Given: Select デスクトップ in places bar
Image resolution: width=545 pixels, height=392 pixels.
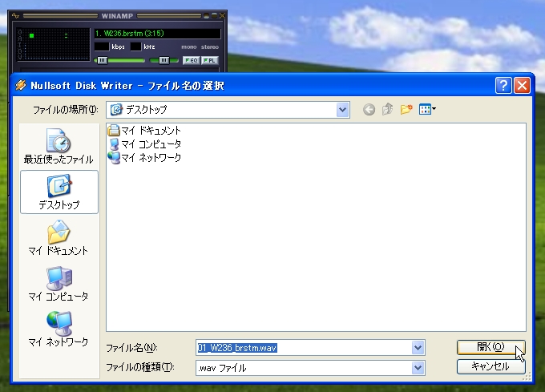Looking at the screenshot, I should pyautogui.click(x=59, y=192).
